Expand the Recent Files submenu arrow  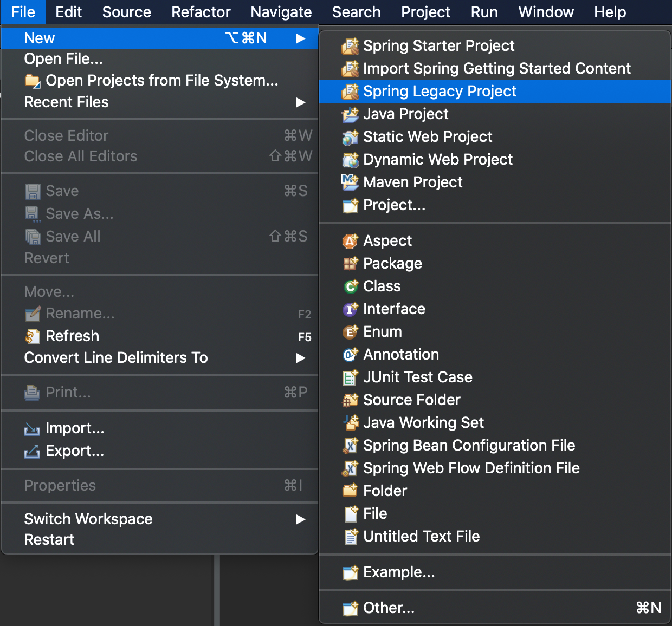click(300, 102)
